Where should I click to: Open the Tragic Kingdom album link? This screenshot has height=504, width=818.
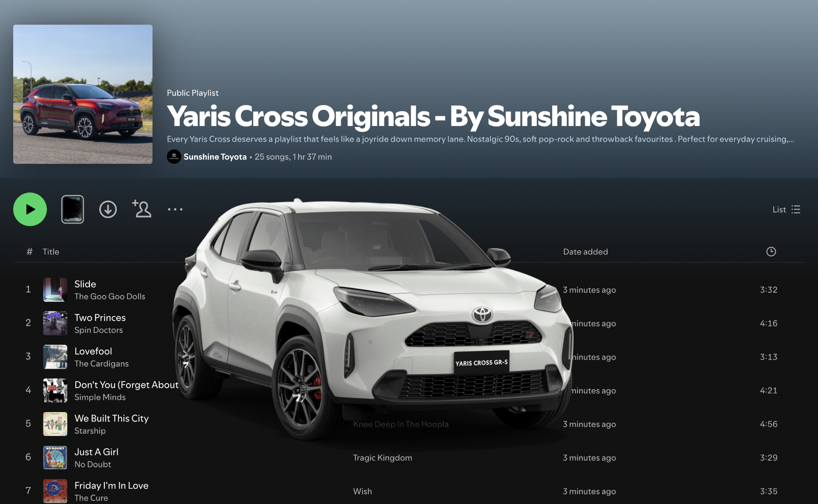(x=383, y=458)
